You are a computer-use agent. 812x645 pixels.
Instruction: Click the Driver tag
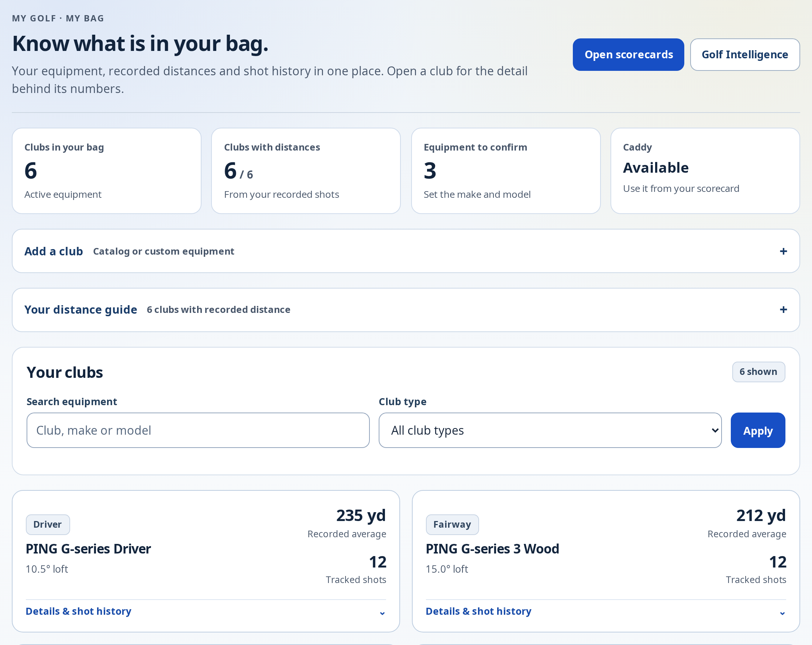pos(48,524)
